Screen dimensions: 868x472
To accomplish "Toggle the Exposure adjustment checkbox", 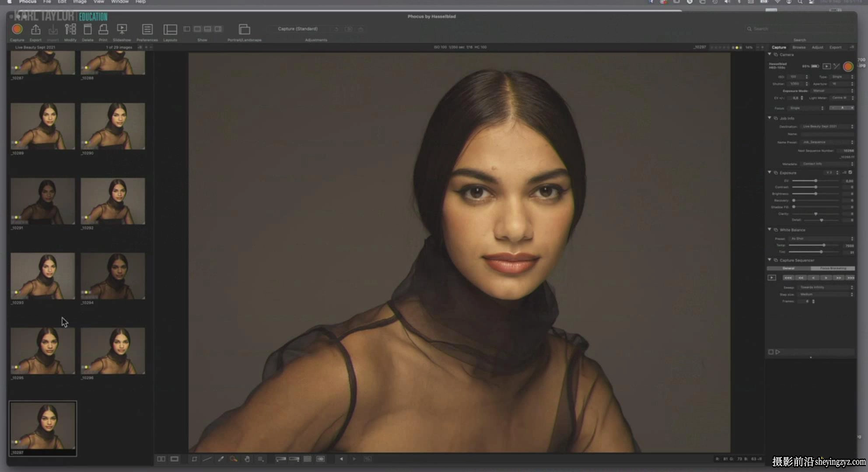I will (850, 173).
